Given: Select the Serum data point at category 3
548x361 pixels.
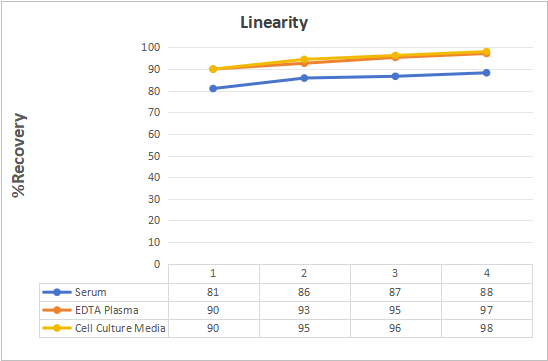Looking at the screenshot, I should [x=395, y=76].
